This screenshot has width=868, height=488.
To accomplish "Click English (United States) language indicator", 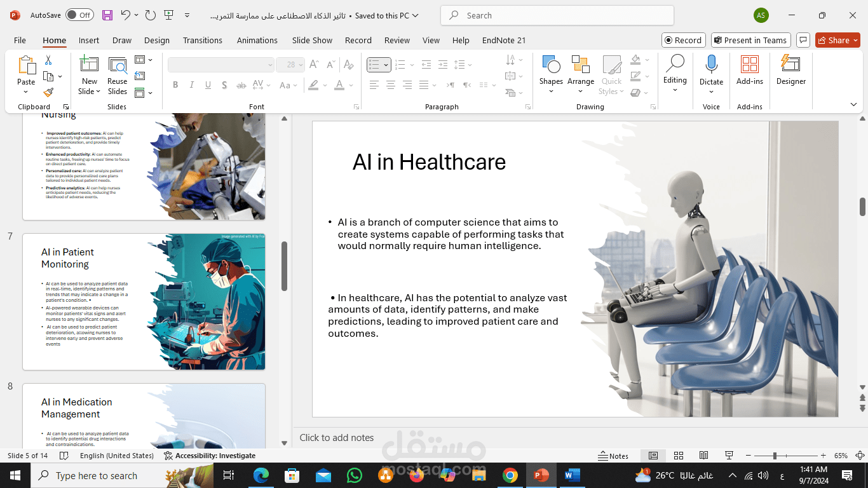I will point(117,456).
